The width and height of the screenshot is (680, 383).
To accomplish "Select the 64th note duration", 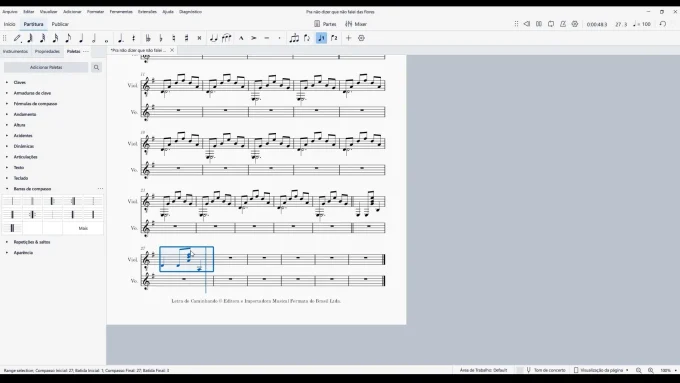I will (x=30, y=38).
